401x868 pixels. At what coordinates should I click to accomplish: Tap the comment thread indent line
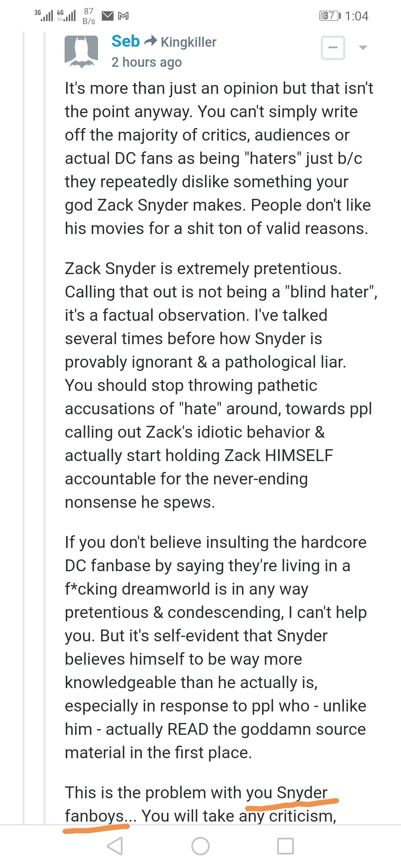[45, 427]
